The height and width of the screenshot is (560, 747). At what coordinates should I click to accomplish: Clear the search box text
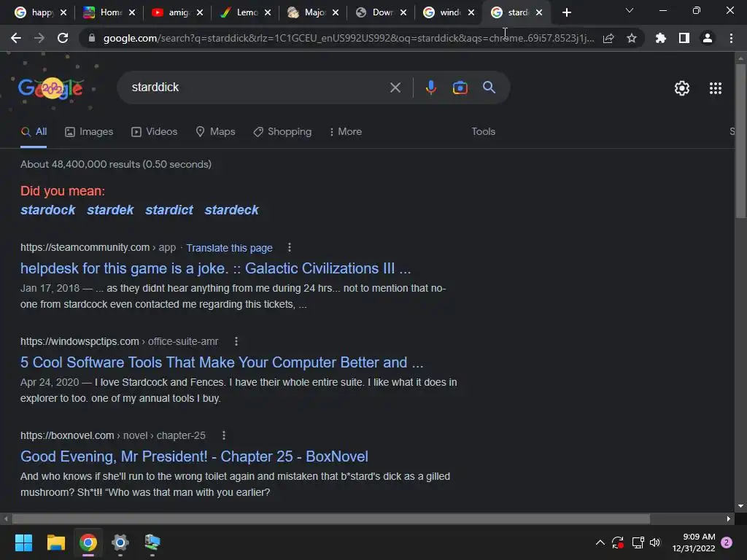(395, 87)
